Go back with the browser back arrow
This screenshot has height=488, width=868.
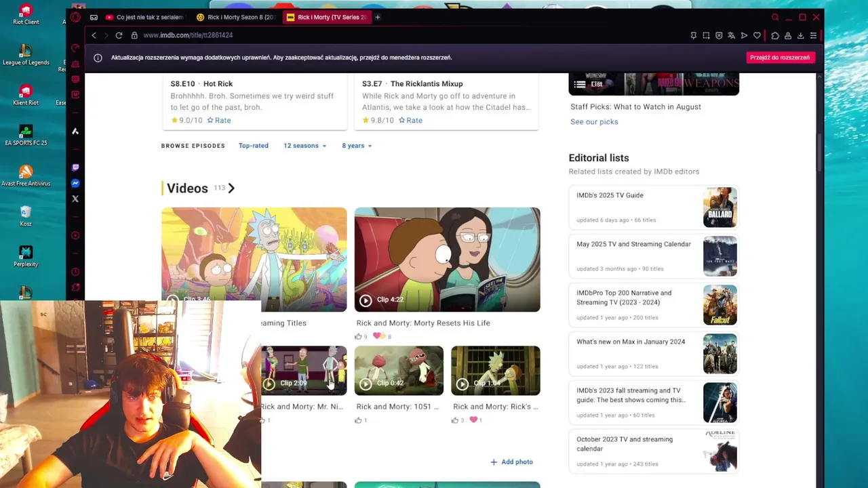pos(94,35)
